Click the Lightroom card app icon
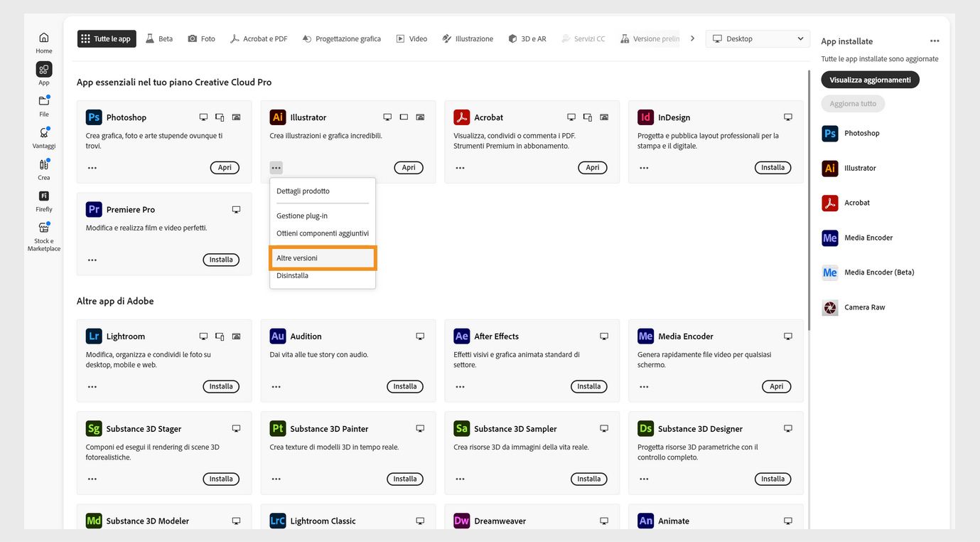980x542 pixels. (94, 336)
